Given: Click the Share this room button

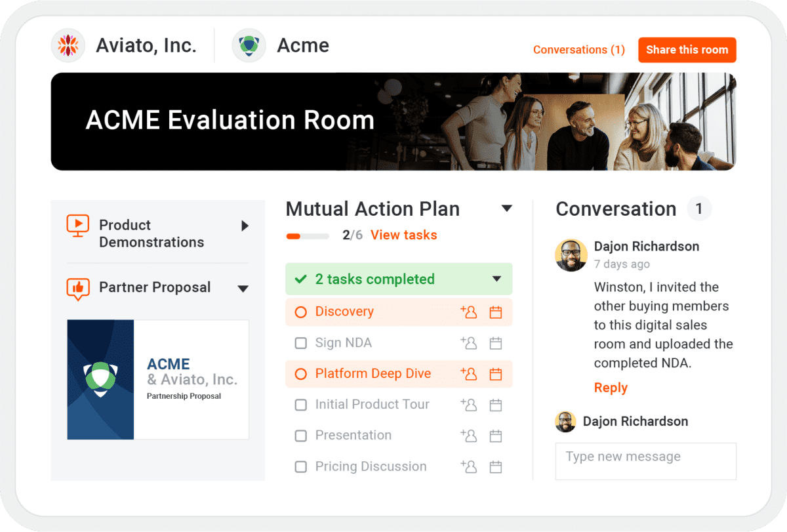Looking at the screenshot, I should tap(687, 50).
